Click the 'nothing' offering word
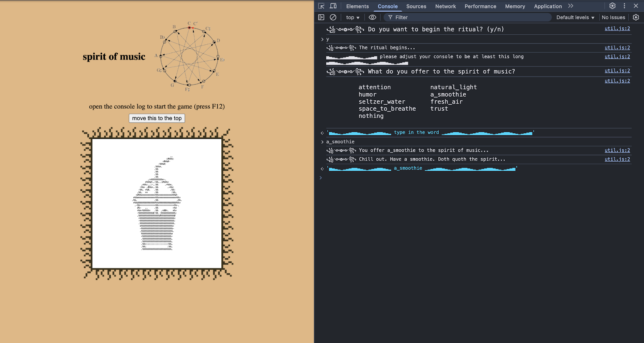Image resolution: width=644 pixels, height=343 pixels. (371, 116)
